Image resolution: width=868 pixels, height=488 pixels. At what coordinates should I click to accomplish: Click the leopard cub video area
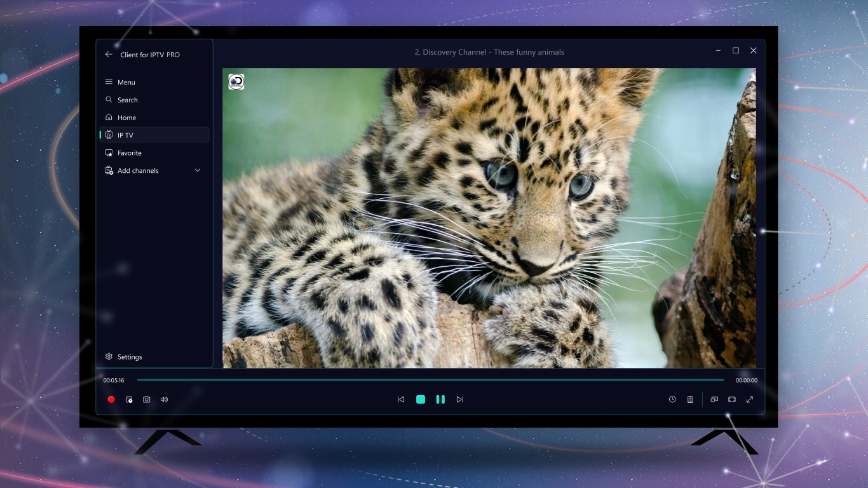click(x=489, y=218)
